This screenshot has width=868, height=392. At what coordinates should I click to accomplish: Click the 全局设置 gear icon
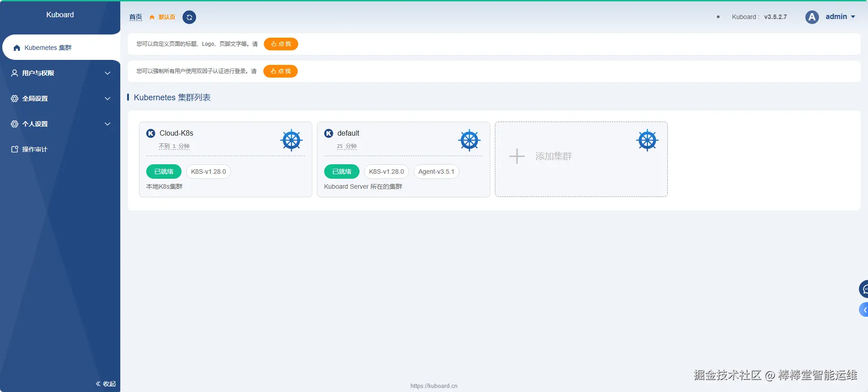point(15,98)
